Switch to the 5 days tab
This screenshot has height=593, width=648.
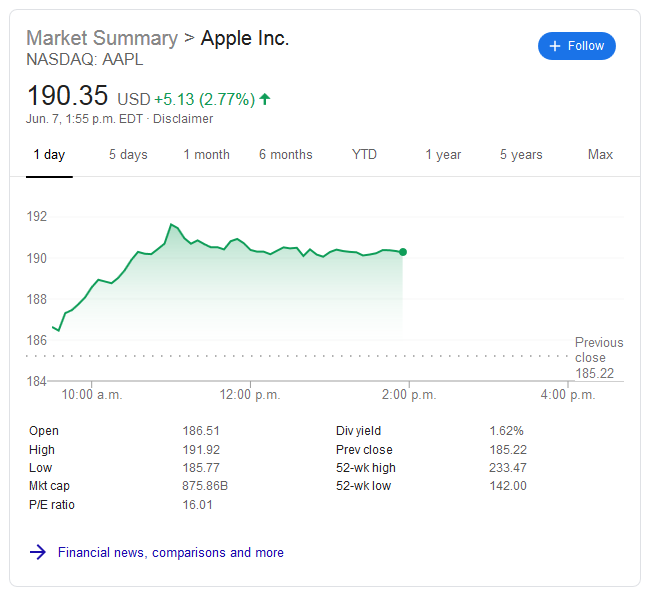pos(128,155)
